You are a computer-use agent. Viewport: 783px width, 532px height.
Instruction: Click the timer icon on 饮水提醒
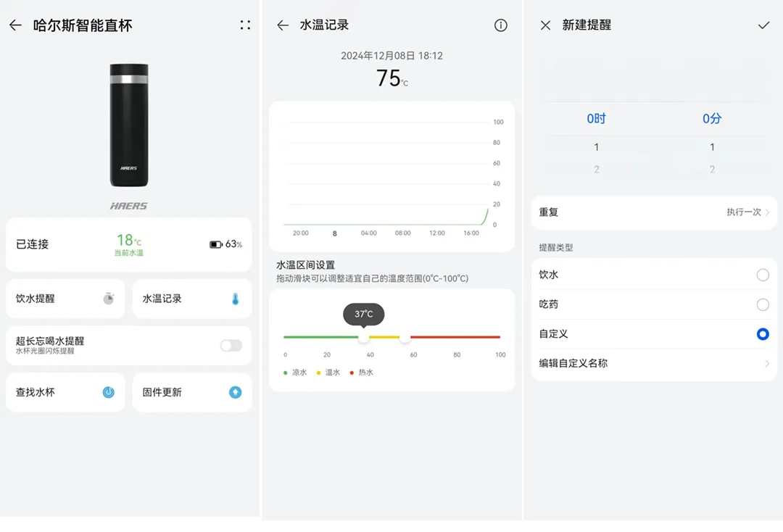pyautogui.click(x=108, y=299)
